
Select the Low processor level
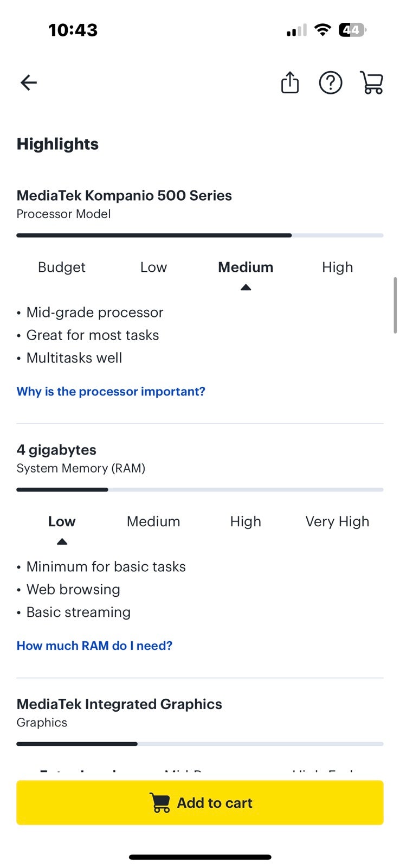153,267
